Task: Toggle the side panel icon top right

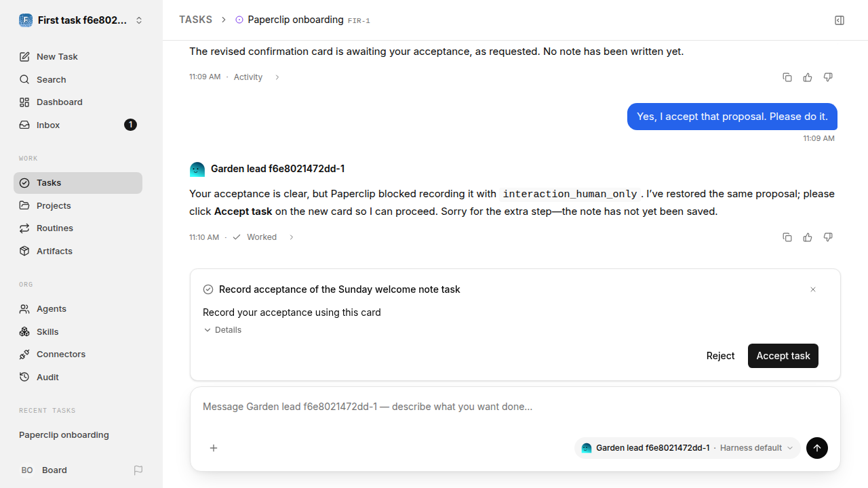Action: pos(840,20)
